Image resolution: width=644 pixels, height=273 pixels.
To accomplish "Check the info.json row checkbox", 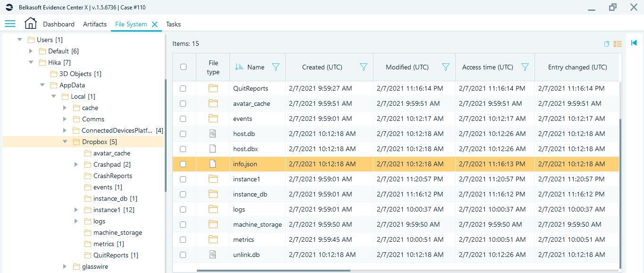I will pyautogui.click(x=183, y=164).
